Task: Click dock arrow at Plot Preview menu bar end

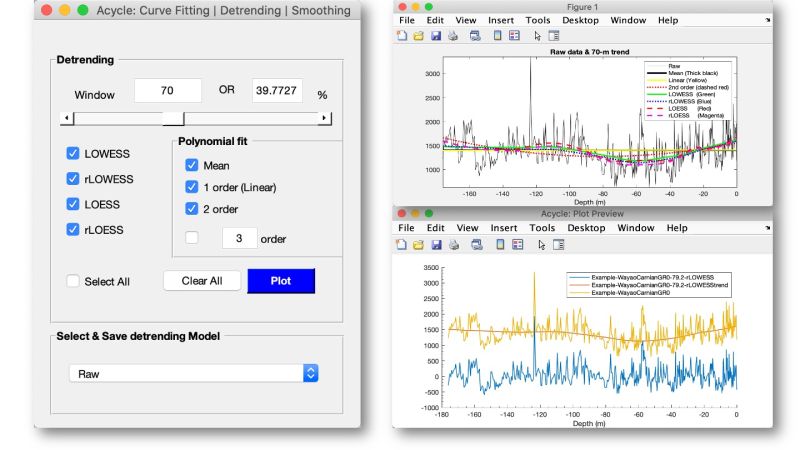Action: tap(768, 228)
